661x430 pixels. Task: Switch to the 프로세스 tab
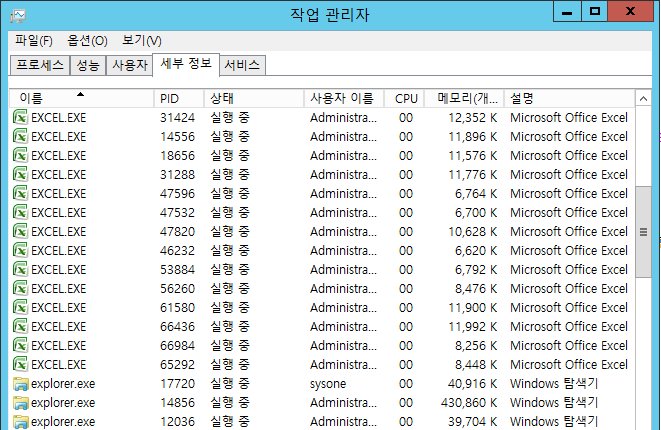point(40,65)
